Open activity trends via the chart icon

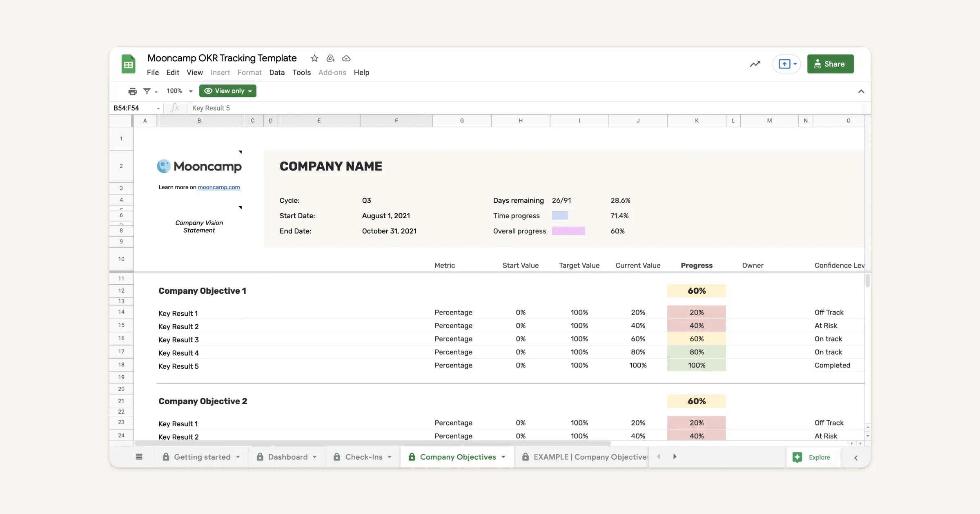tap(755, 64)
